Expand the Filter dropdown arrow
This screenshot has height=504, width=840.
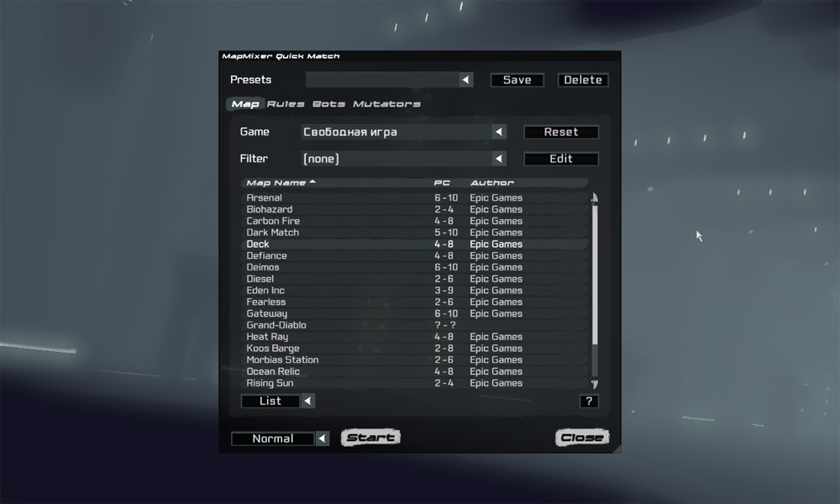click(x=499, y=159)
